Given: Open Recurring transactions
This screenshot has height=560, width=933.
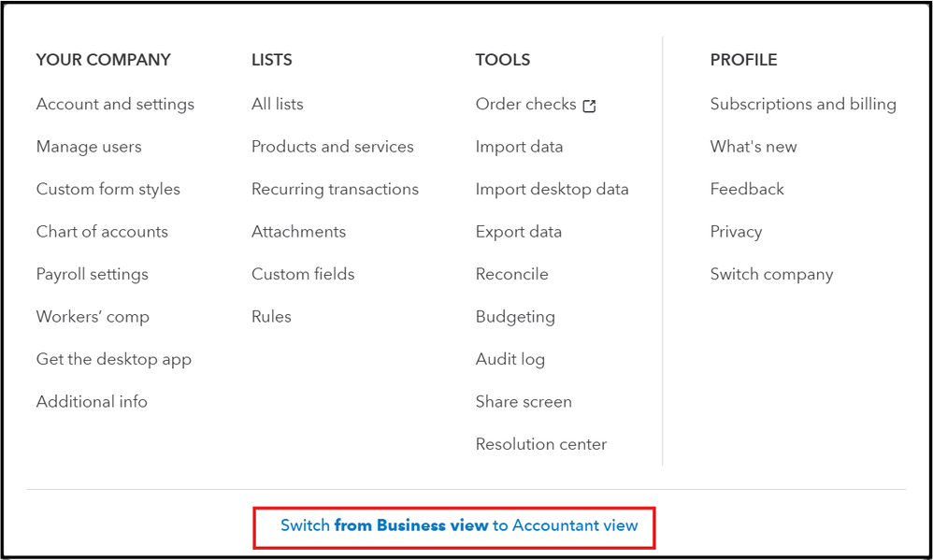Looking at the screenshot, I should point(335,189).
